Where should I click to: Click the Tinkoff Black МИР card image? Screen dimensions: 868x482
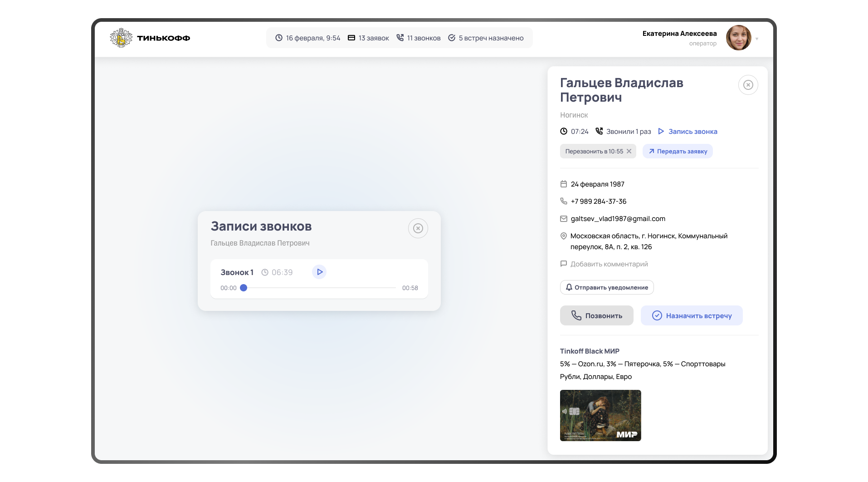tap(600, 415)
